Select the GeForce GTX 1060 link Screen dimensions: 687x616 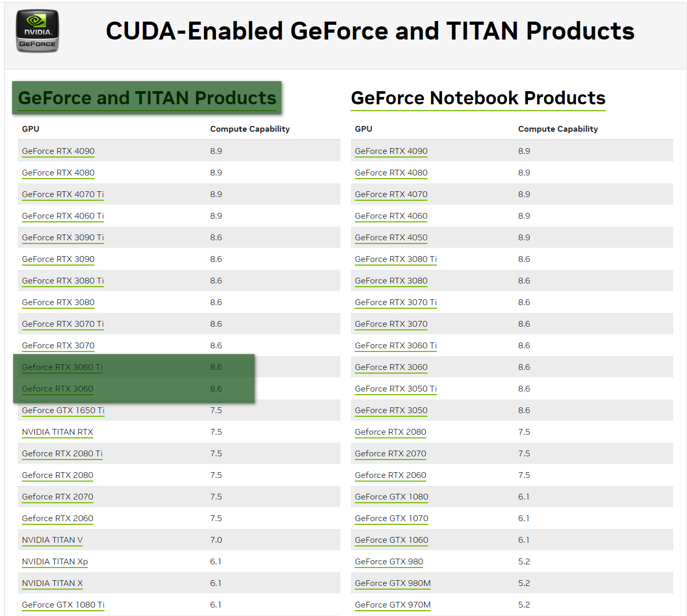(391, 540)
